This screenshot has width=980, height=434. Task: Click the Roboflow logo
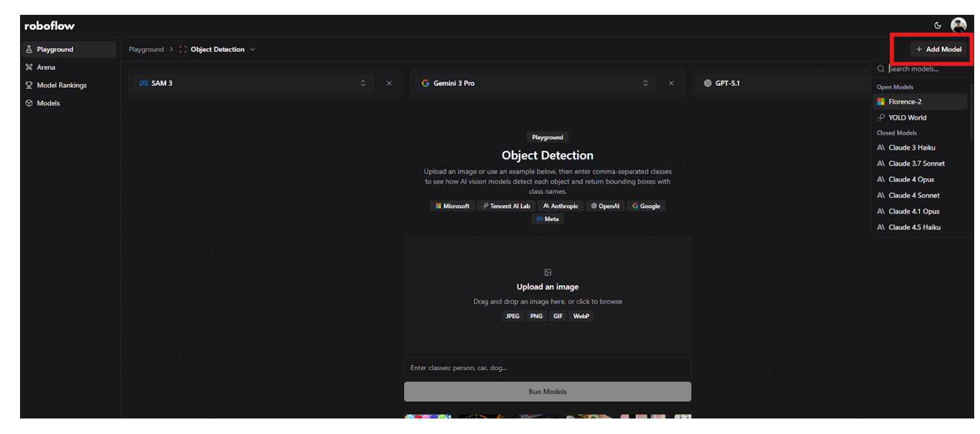[x=50, y=26]
